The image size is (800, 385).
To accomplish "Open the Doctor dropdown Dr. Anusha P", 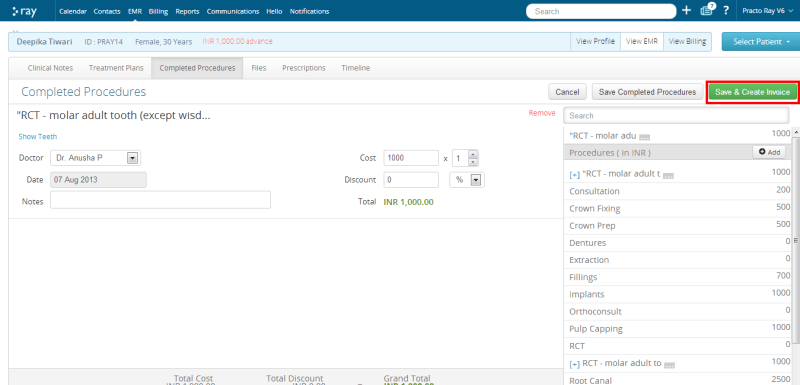I will tap(95, 158).
